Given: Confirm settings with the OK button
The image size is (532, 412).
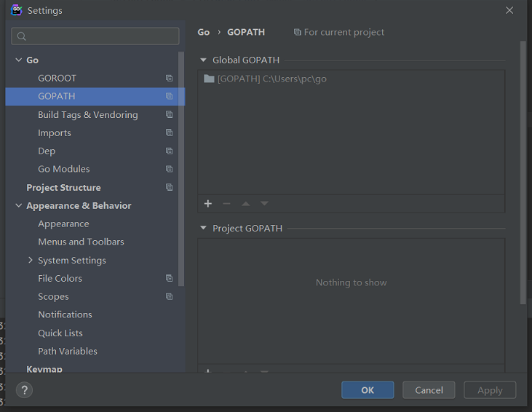Looking at the screenshot, I should [x=368, y=390].
